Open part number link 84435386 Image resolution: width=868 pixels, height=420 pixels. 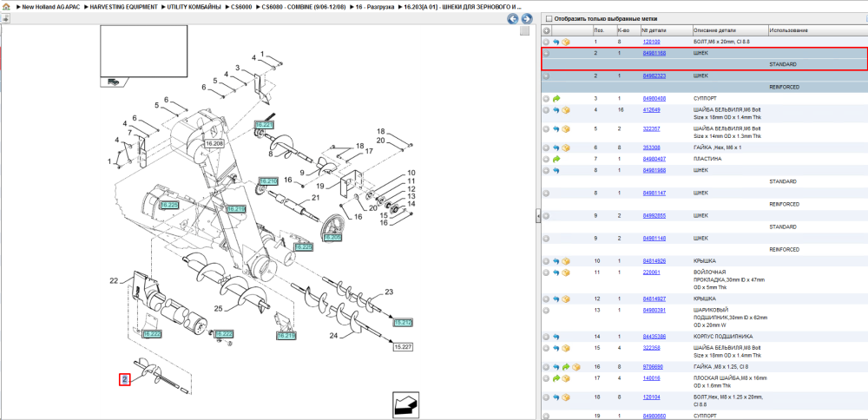point(654,337)
